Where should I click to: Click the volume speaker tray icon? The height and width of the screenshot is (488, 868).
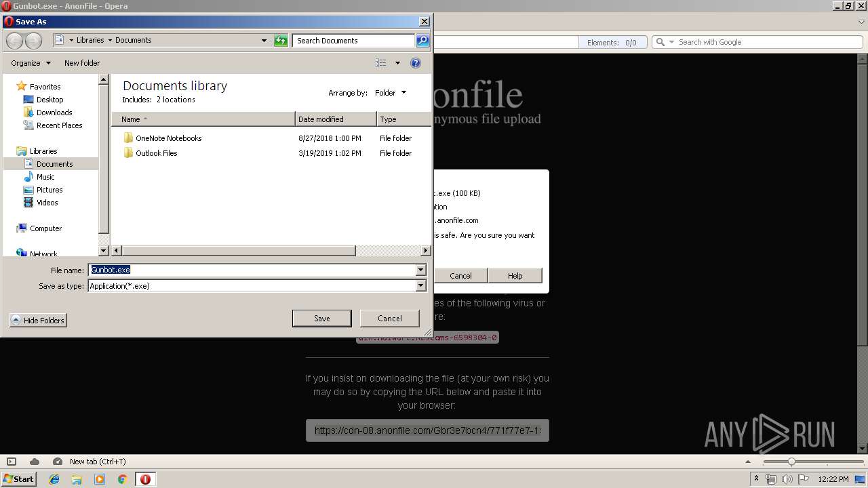(x=787, y=479)
